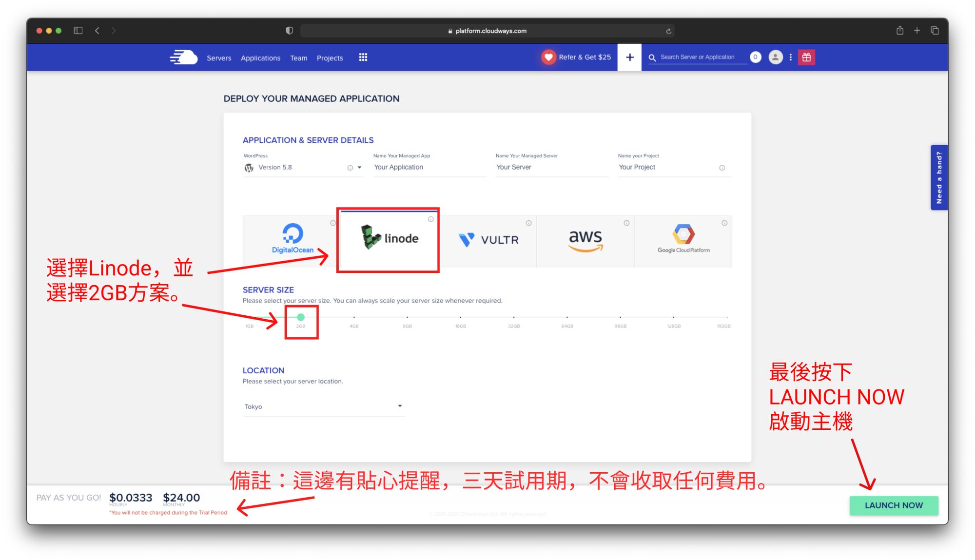Open the Projects menu
Image resolution: width=975 pixels, height=560 pixels.
click(330, 58)
